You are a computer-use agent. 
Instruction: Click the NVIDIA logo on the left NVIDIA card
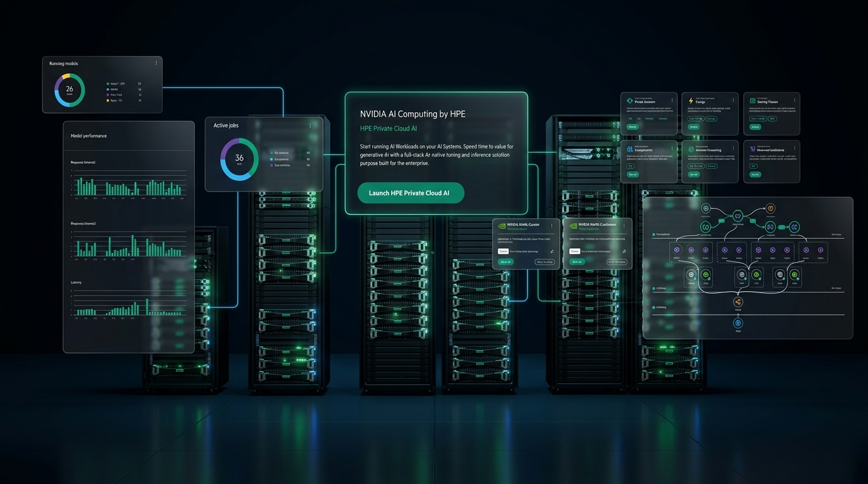501,226
